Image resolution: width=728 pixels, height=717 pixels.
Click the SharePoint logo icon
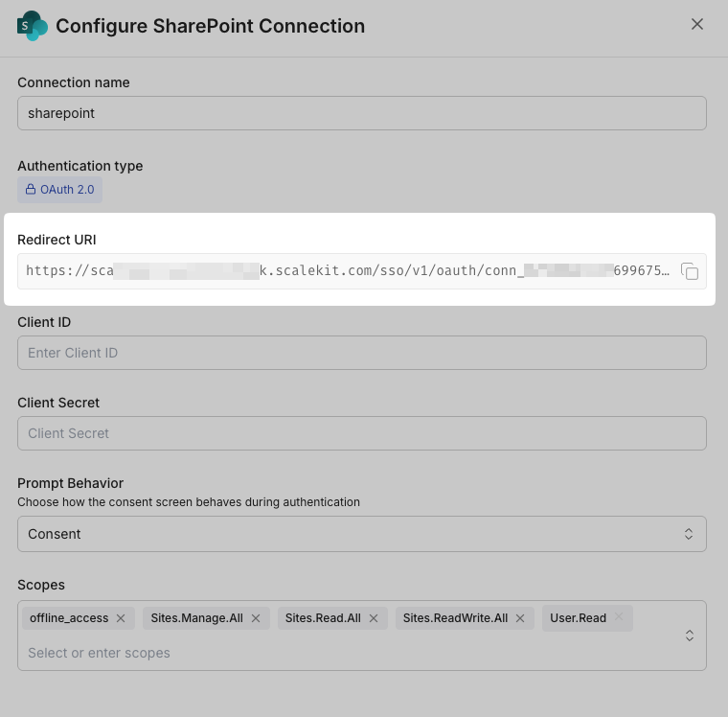(x=32, y=25)
